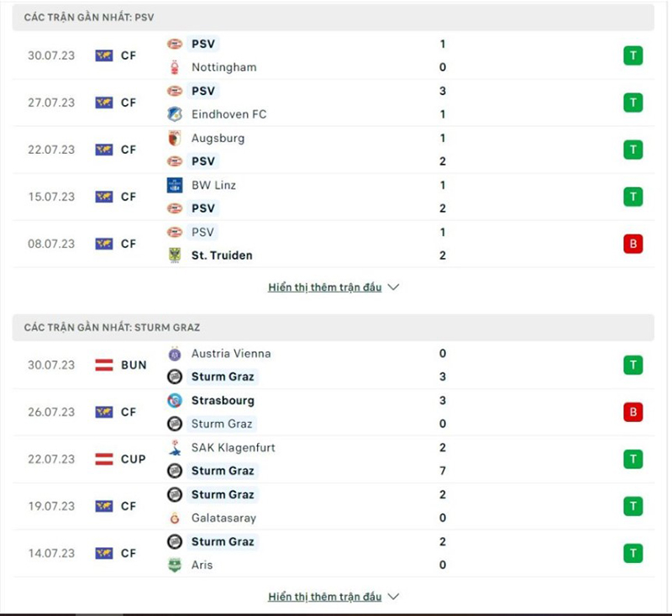The width and height of the screenshot is (672, 616).
Task: Open the CÁC TRẬN GẦN NHẤT: PSV header
Action: click(101, 15)
